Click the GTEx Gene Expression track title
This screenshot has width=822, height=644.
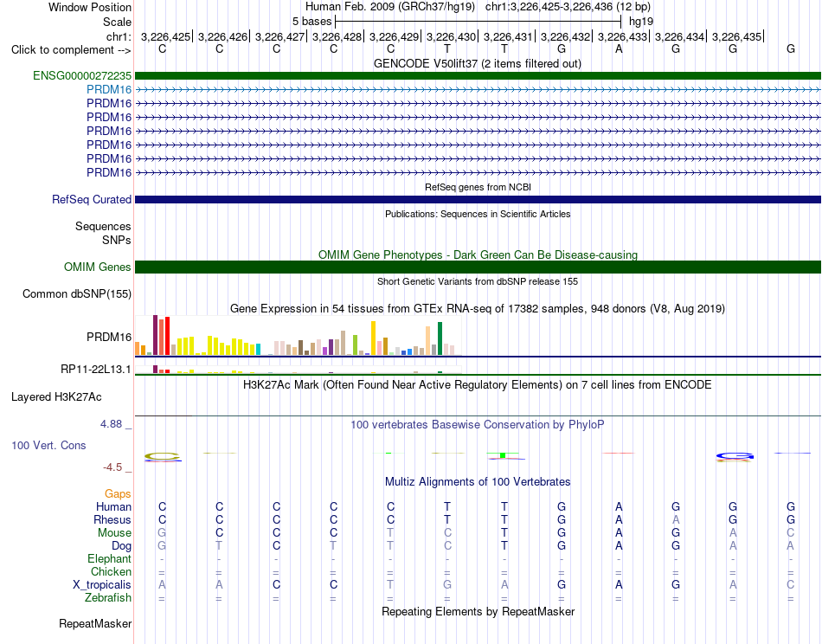pos(478,308)
